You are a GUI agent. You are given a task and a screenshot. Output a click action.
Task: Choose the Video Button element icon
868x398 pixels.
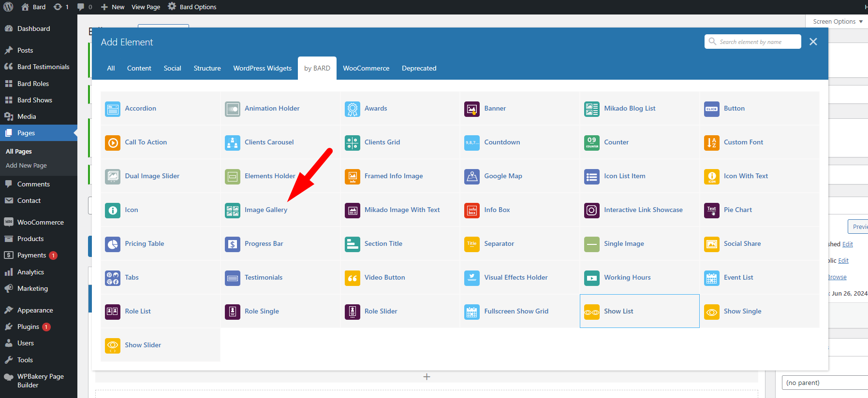(x=353, y=278)
